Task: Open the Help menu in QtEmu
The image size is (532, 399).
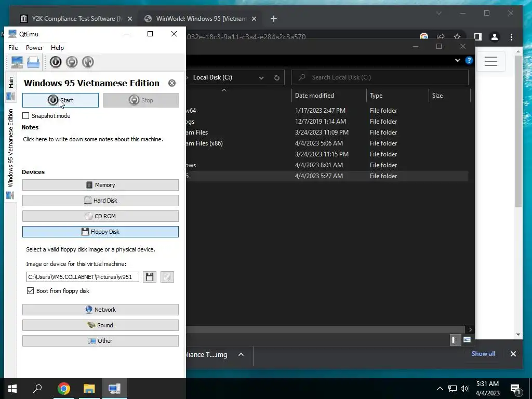Action: [57, 47]
